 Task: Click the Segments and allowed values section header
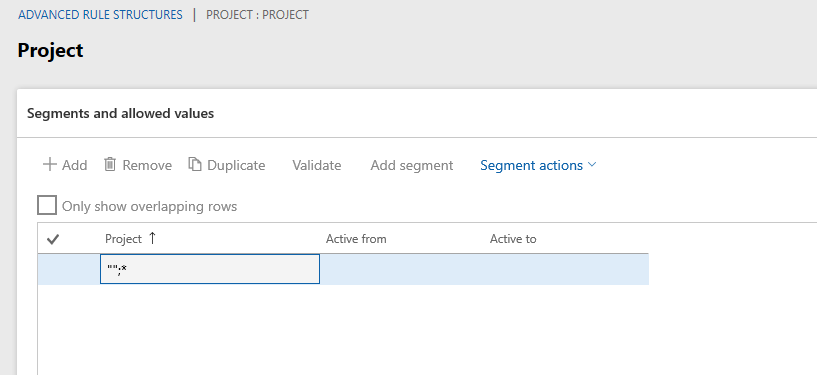pos(120,113)
